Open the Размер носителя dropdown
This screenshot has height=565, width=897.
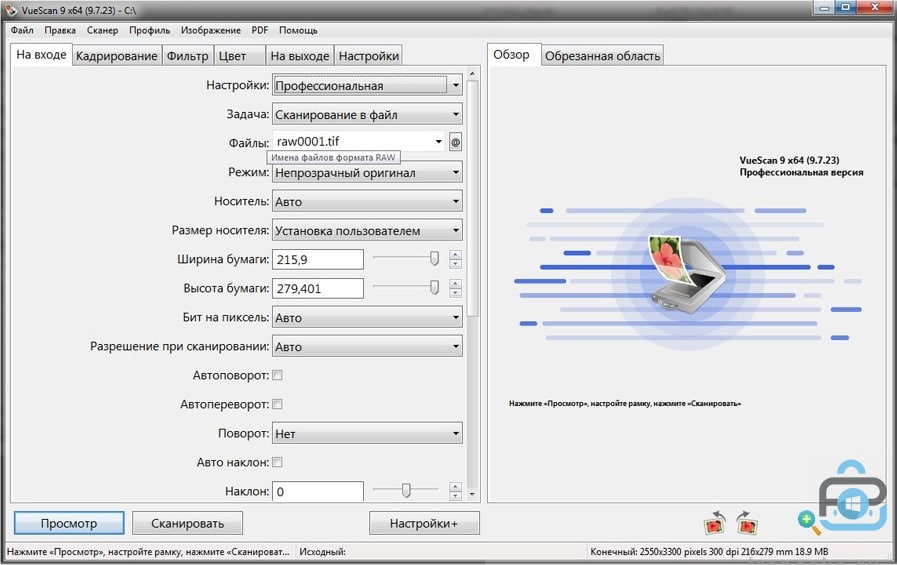(367, 230)
